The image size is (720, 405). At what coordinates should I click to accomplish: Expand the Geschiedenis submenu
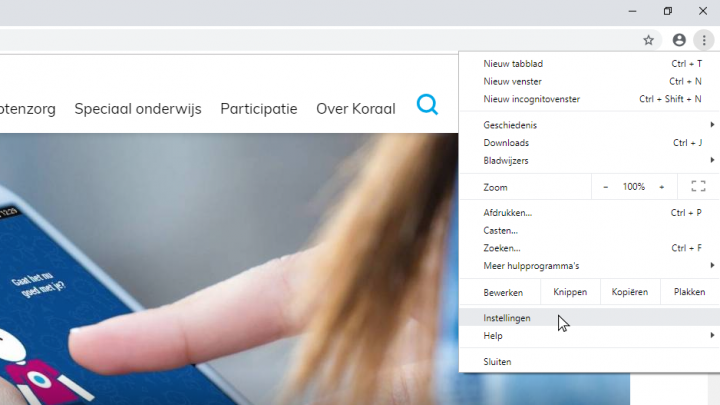(590, 125)
